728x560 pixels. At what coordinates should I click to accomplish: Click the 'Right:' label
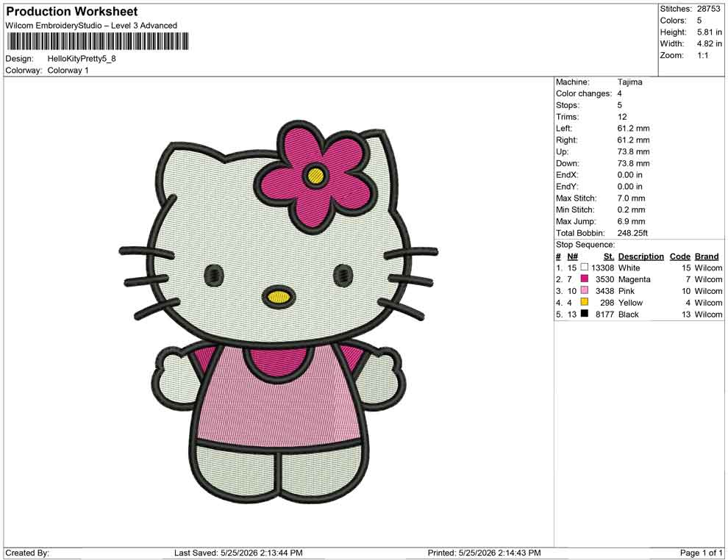click(567, 140)
